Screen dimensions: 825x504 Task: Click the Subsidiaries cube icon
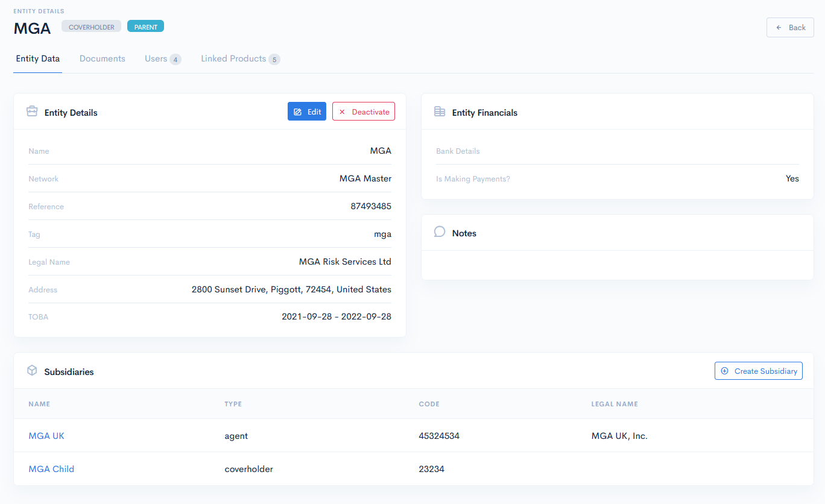(32, 371)
